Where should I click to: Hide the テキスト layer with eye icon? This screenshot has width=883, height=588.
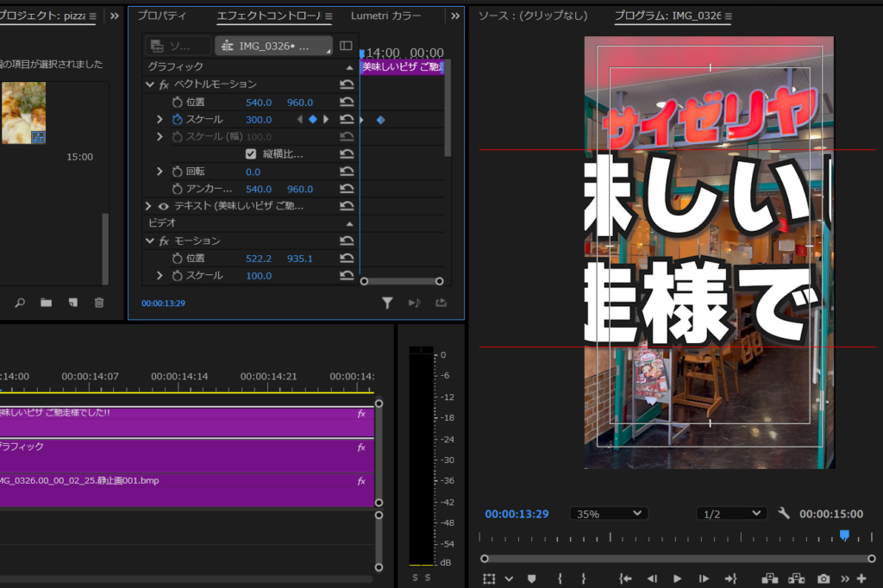point(162,206)
